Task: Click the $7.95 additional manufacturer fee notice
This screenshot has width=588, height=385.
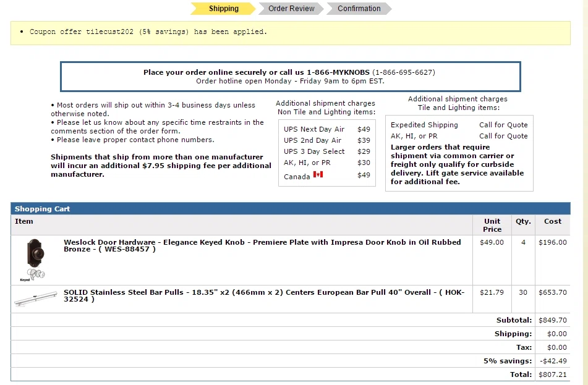Action: pos(161,166)
